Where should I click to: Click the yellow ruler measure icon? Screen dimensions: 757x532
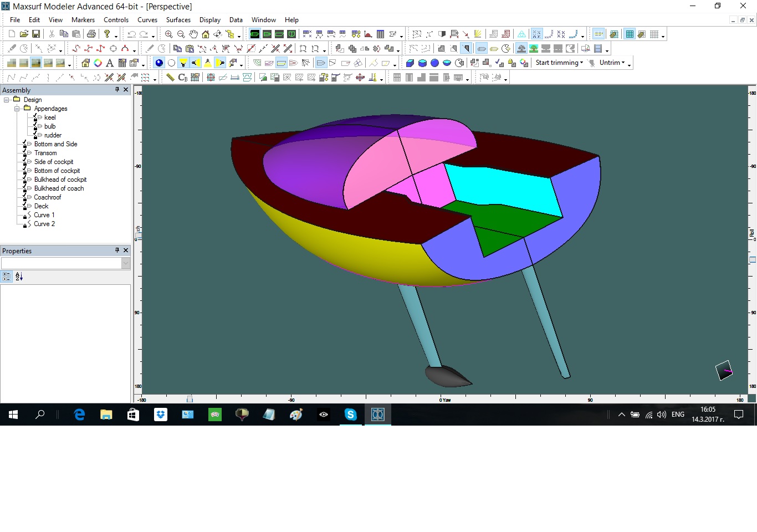170,78
